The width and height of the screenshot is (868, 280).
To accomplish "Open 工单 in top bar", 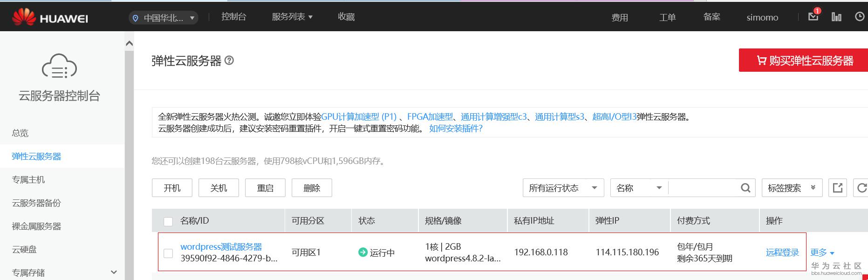I will 667,18.
